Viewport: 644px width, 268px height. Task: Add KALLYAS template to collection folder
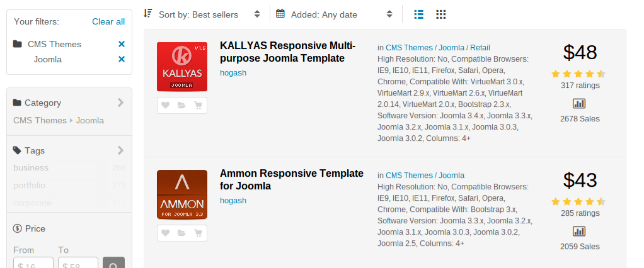pyautogui.click(x=181, y=105)
